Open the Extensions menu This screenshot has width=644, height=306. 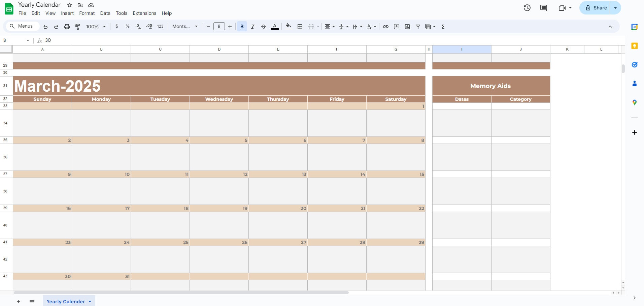click(144, 13)
